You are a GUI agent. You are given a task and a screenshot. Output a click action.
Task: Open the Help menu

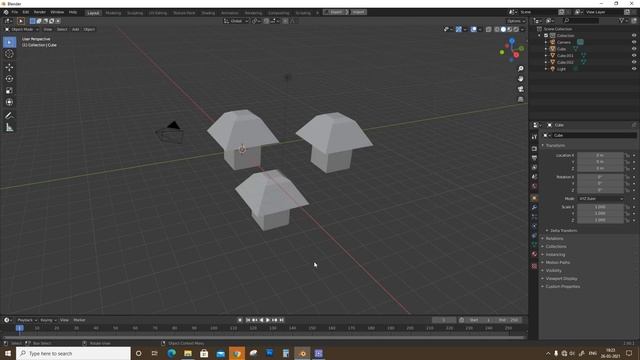click(73, 12)
